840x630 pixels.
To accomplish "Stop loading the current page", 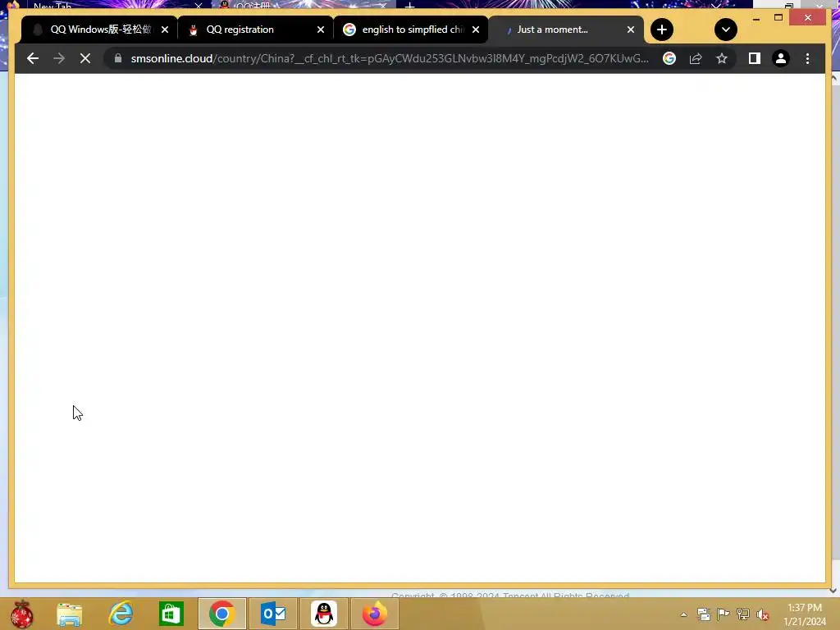I will 85,58.
